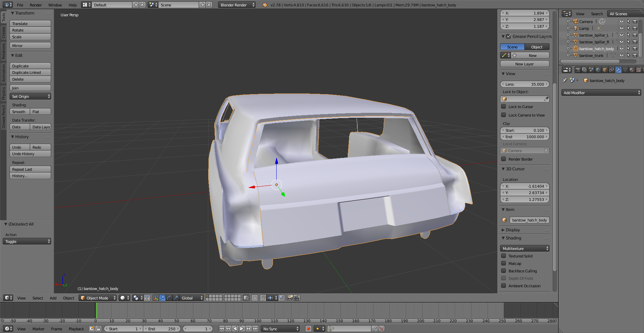Open the Add Modifier dropdown
The image size is (644, 333).
click(601, 93)
